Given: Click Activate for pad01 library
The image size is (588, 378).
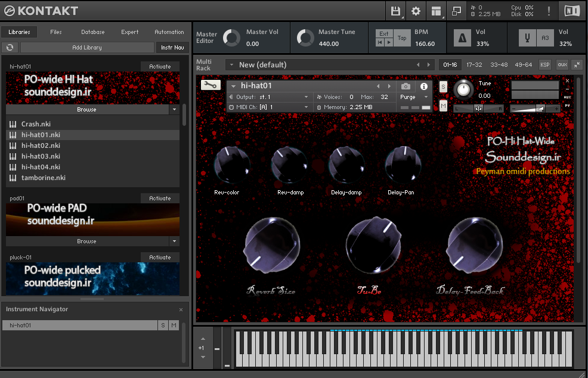Looking at the screenshot, I should tap(160, 198).
